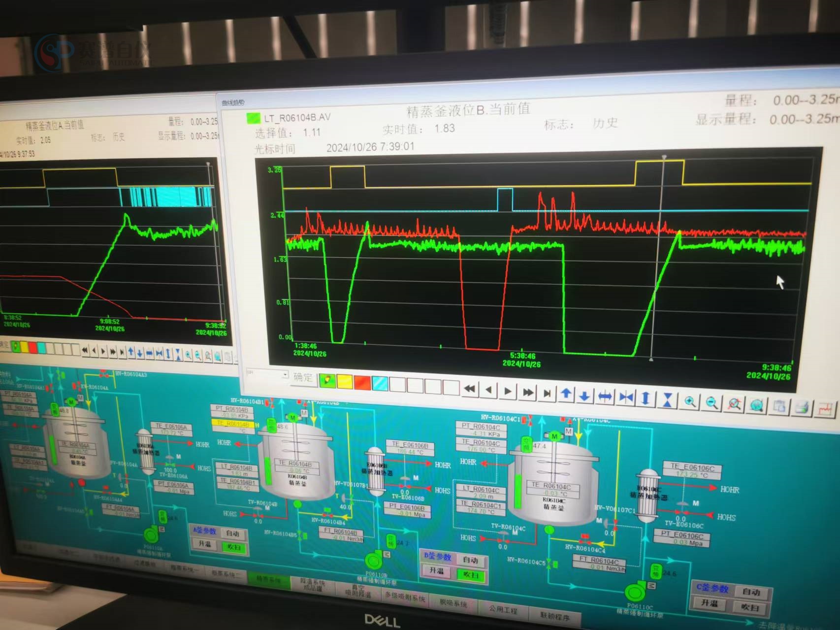Screen dimensions: 840x630
Task: Click zoom-out magnifier in right trend toolbar
Action: pos(711,403)
